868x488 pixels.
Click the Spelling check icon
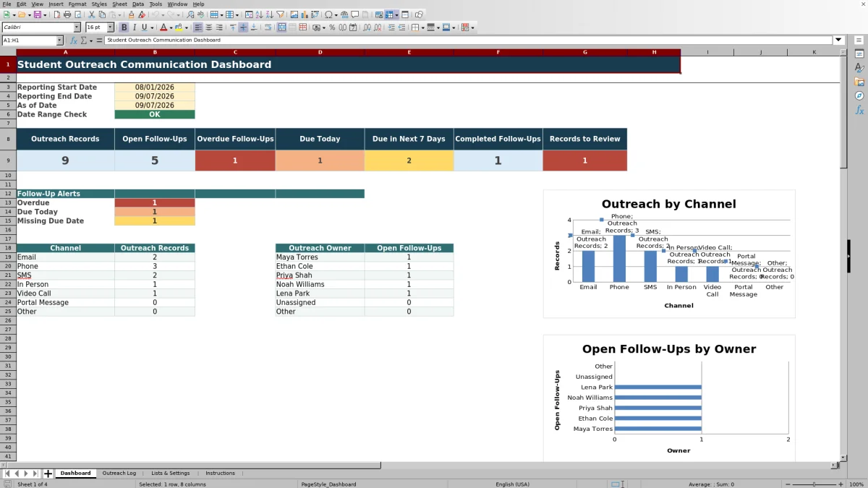[x=200, y=14]
